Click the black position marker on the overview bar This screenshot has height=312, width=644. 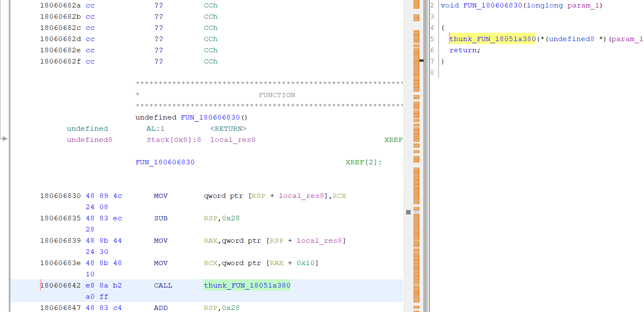click(x=421, y=61)
